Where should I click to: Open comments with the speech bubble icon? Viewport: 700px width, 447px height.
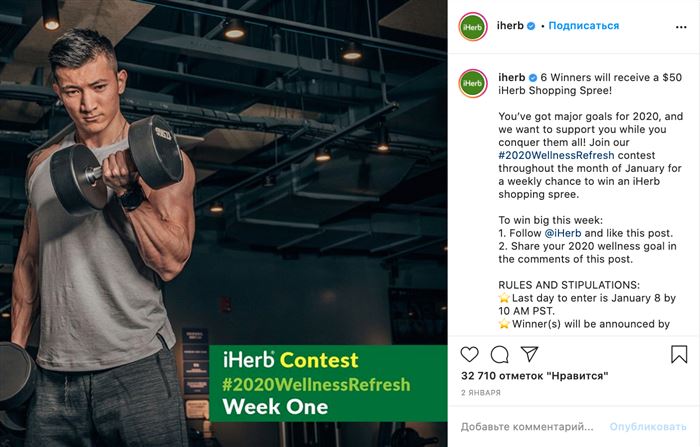pyautogui.click(x=499, y=354)
